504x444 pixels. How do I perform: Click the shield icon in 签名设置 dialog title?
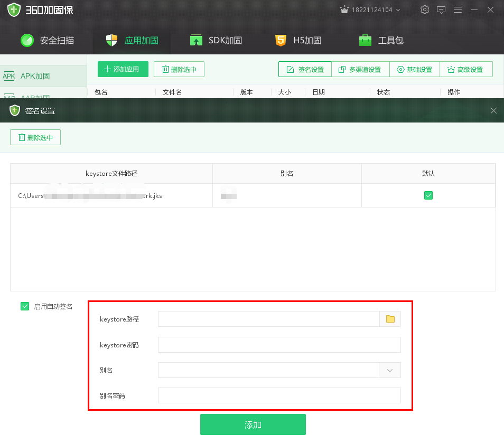15,110
